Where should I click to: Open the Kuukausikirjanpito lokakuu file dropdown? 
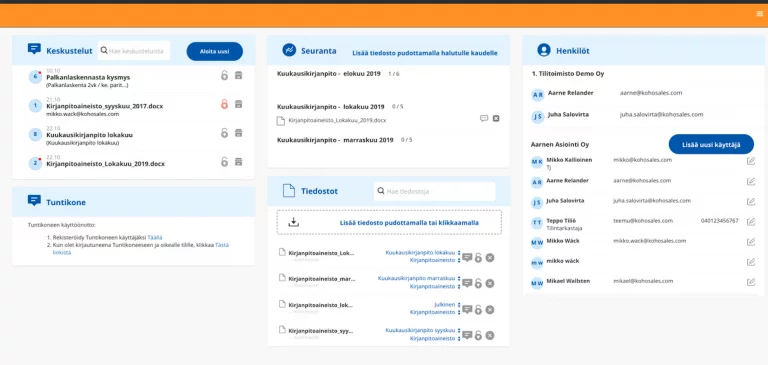point(423,253)
